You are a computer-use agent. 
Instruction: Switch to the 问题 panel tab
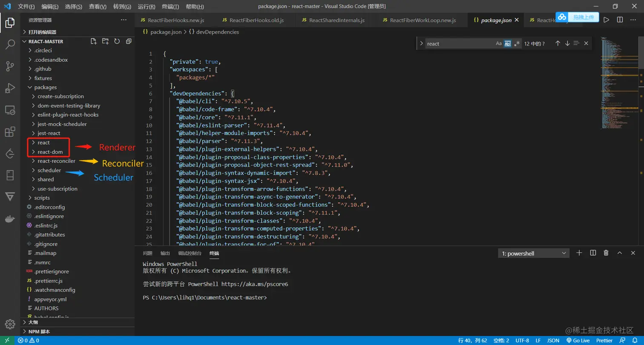tap(147, 253)
